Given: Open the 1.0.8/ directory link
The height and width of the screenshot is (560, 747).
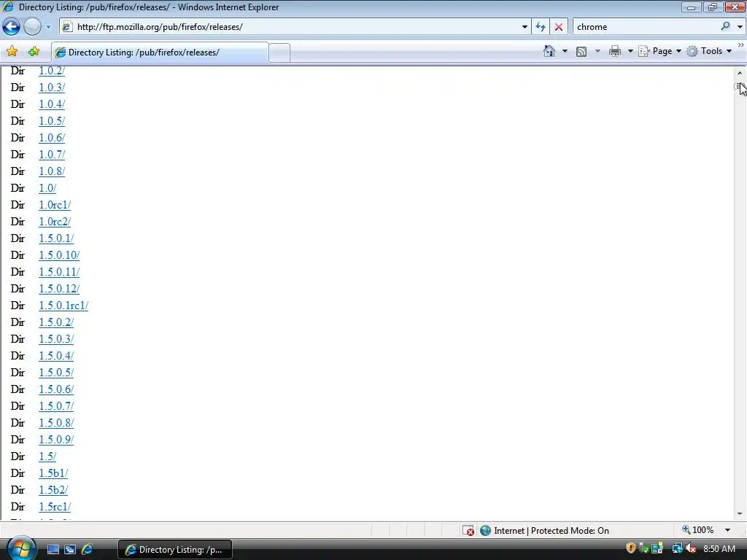Looking at the screenshot, I should [52, 171].
